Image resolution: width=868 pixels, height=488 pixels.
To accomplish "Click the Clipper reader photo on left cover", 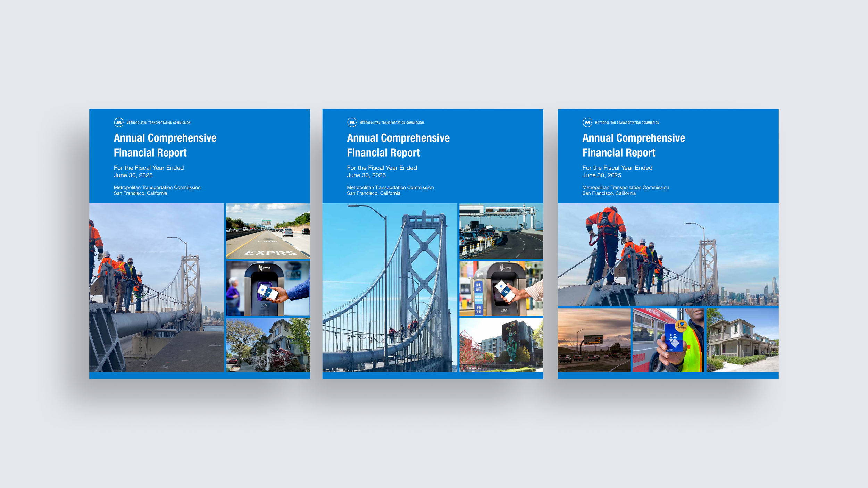I will click(268, 288).
